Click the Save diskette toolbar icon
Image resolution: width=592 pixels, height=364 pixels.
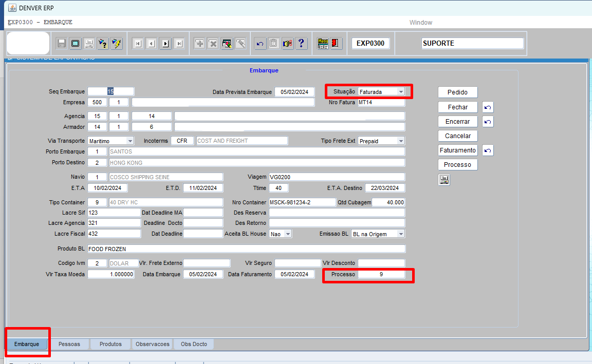(x=62, y=44)
